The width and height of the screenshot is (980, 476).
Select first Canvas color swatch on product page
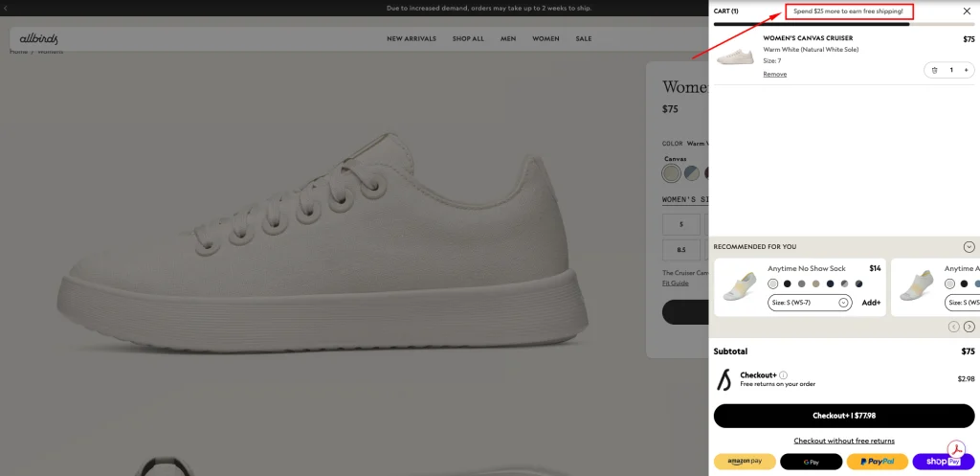[671, 172]
